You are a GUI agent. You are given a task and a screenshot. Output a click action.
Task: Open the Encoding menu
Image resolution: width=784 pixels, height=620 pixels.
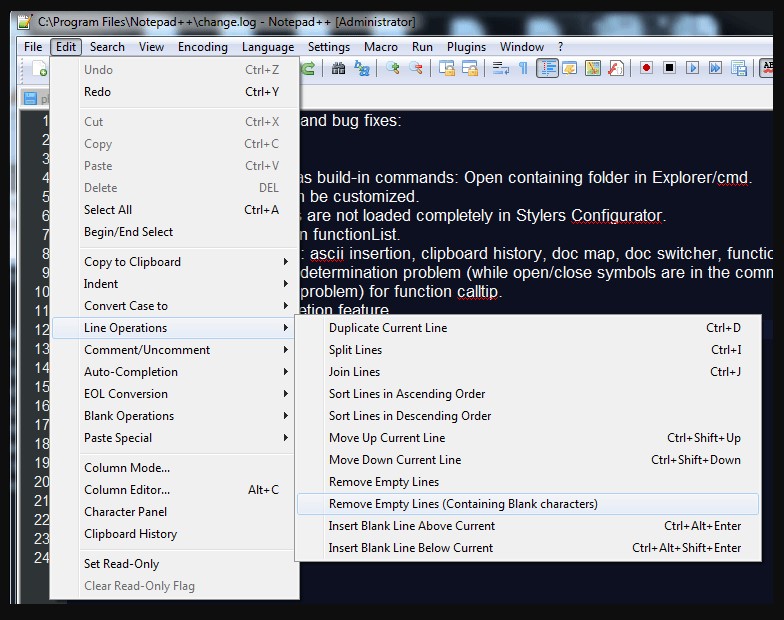point(202,47)
